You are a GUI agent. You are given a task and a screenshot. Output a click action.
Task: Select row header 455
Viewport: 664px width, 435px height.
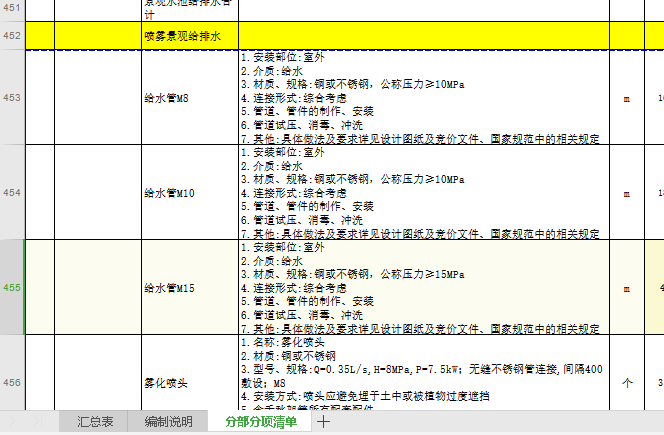coord(12,287)
